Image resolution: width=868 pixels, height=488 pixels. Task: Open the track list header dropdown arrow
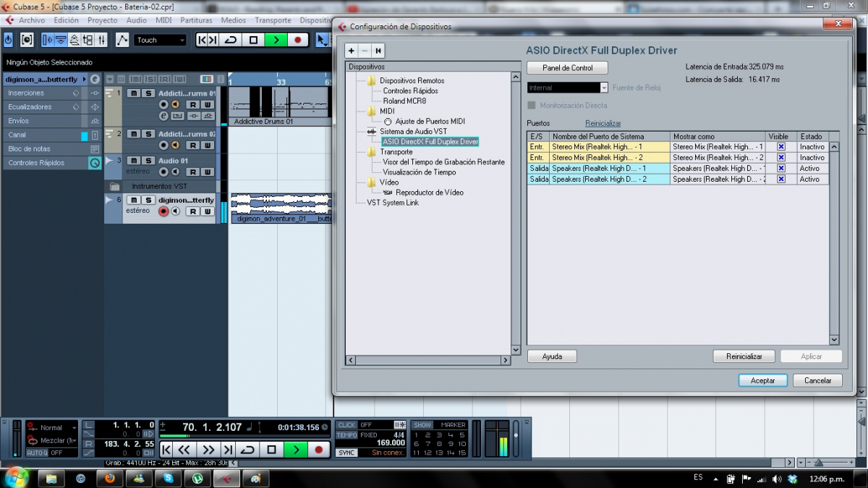[x=111, y=79]
